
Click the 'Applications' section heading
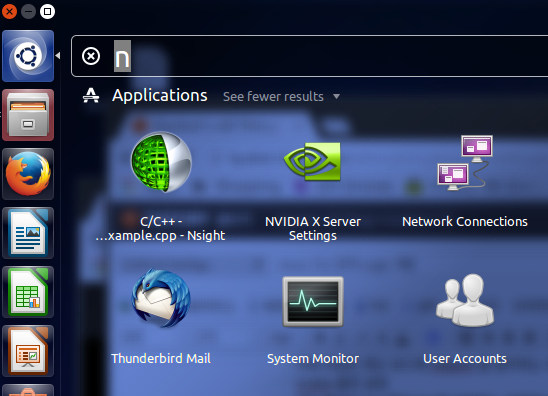point(160,95)
